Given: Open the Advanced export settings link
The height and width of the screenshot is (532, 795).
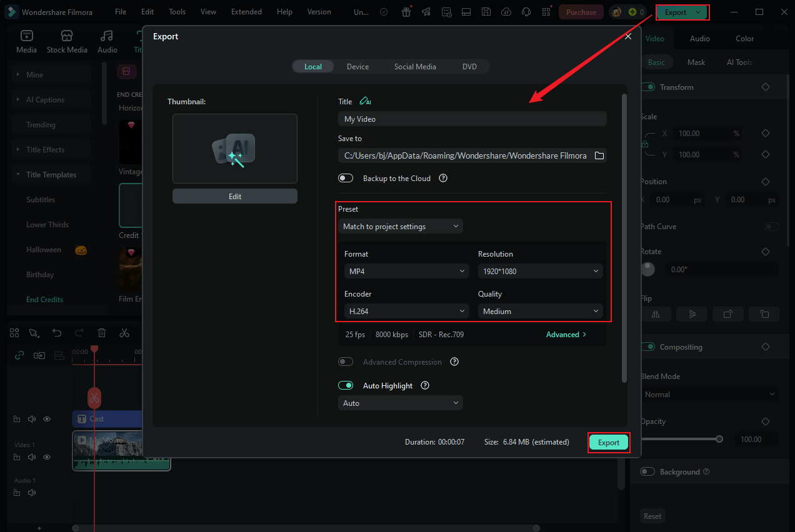Looking at the screenshot, I should click(x=565, y=334).
